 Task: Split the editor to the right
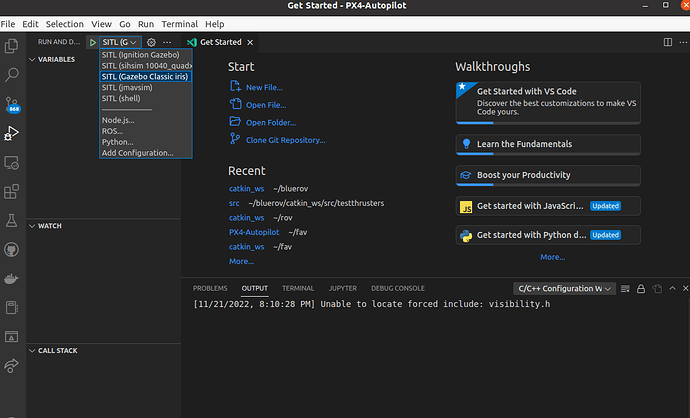[668, 42]
